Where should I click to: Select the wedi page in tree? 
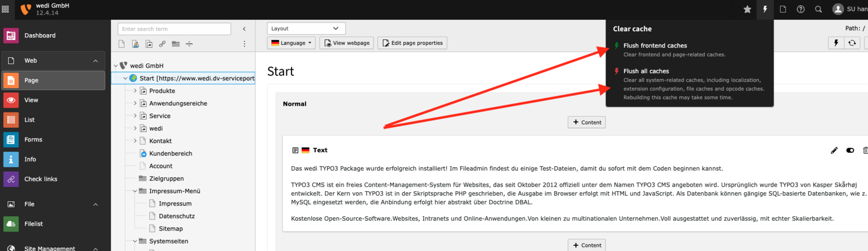click(156, 129)
